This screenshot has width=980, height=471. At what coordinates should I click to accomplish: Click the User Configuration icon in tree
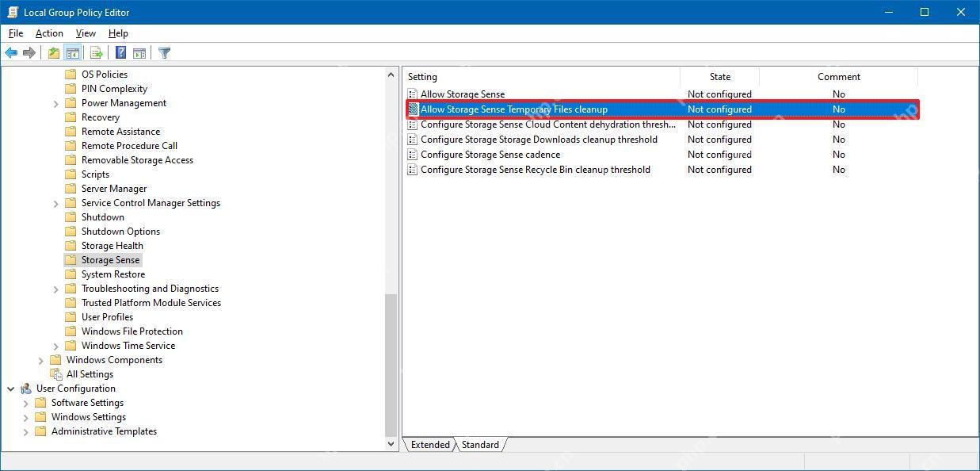click(x=25, y=389)
